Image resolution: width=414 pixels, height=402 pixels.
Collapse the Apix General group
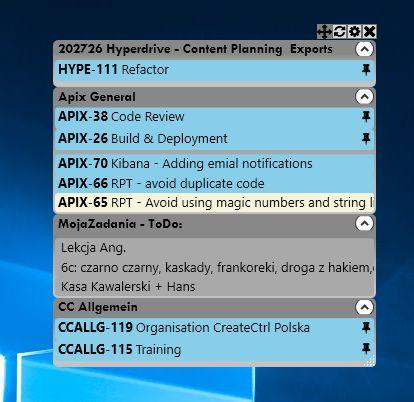(x=364, y=97)
